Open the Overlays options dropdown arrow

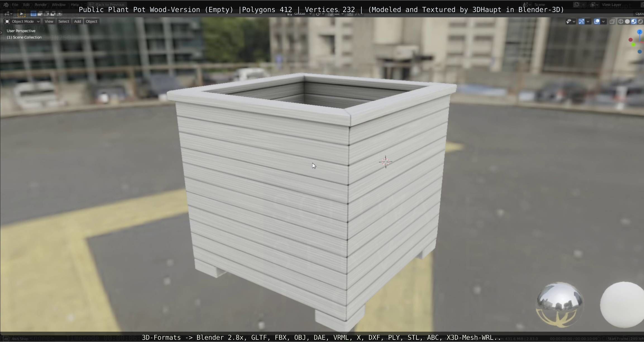603,21
